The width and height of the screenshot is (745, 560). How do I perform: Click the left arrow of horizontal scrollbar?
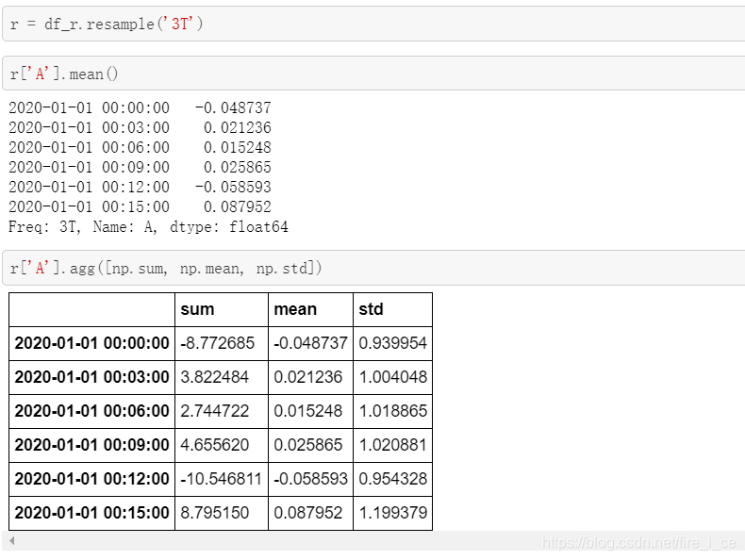click(12, 540)
